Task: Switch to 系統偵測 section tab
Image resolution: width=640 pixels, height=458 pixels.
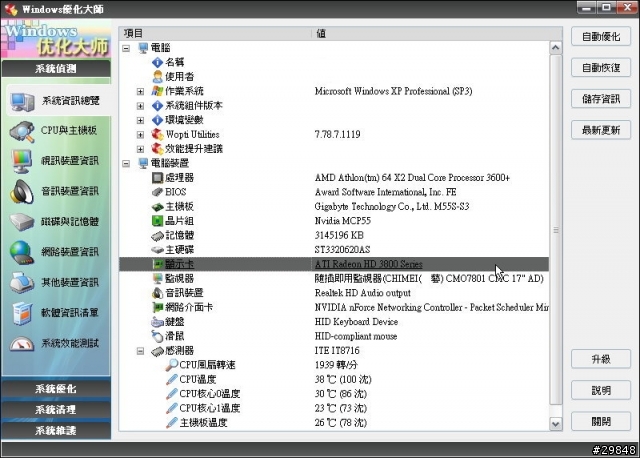Action: [56, 69]
